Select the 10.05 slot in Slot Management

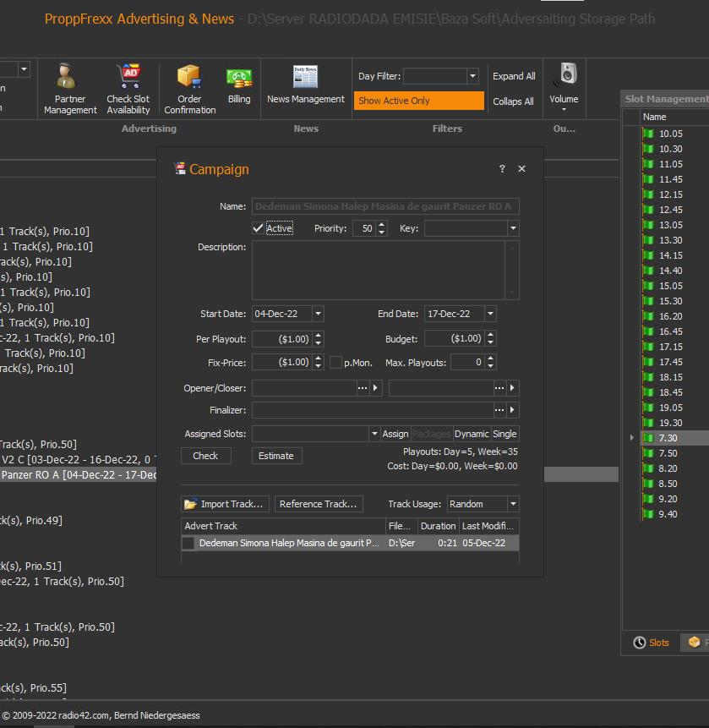670,134
